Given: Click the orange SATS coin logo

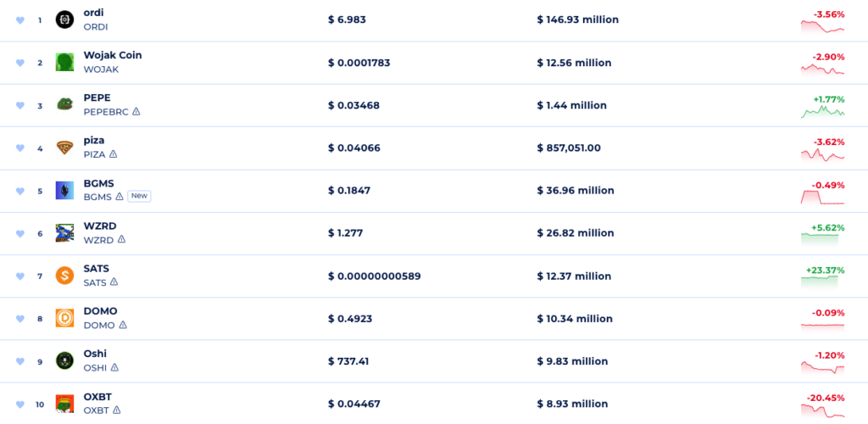Looking at the screenshot, I should pyautogui.click(x=64, y=276).
